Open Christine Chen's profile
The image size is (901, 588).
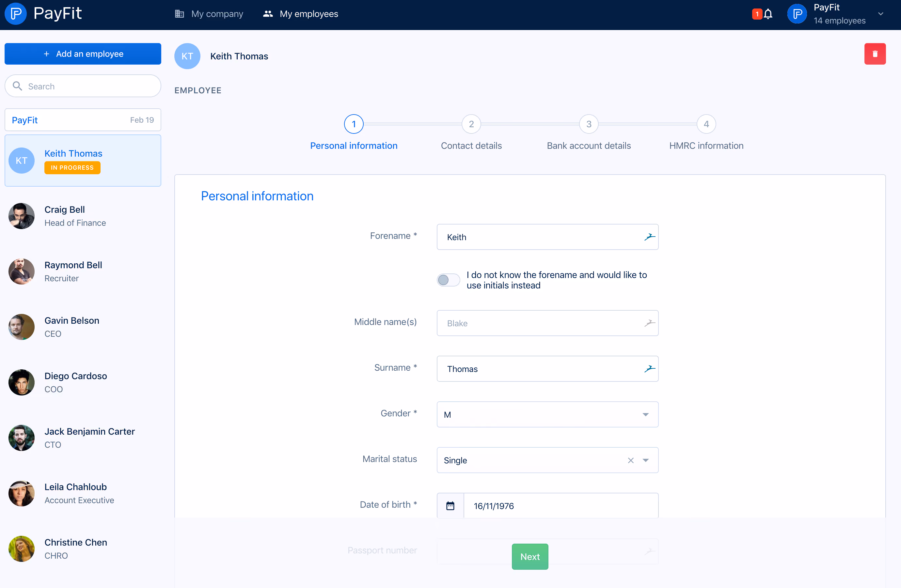coord(83,549)
